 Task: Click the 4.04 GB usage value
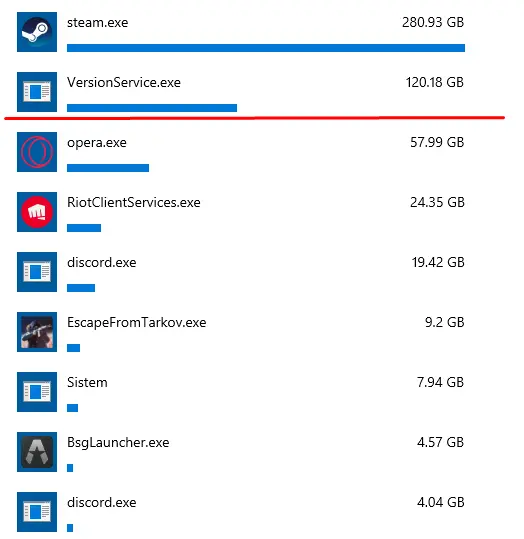pos(441,502)
